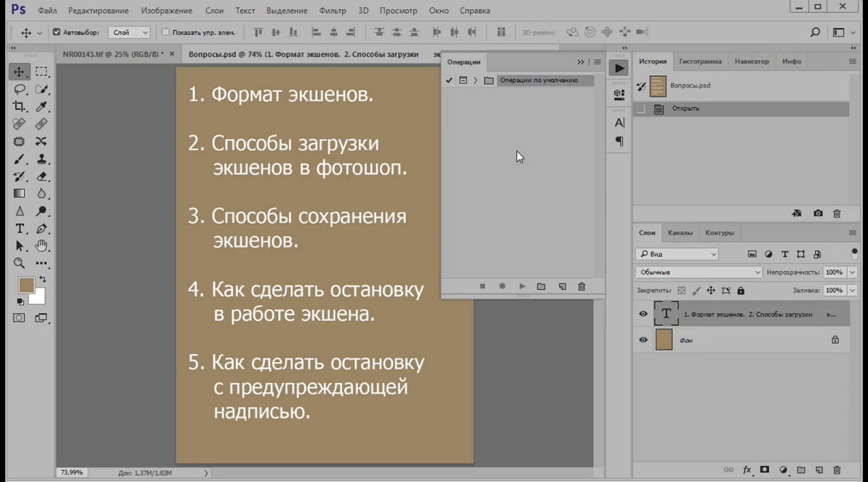The height and width of the screenshot is (482, 868).
Task: Open blend mode Обычные dropdown
Action: tap(699, 272)
